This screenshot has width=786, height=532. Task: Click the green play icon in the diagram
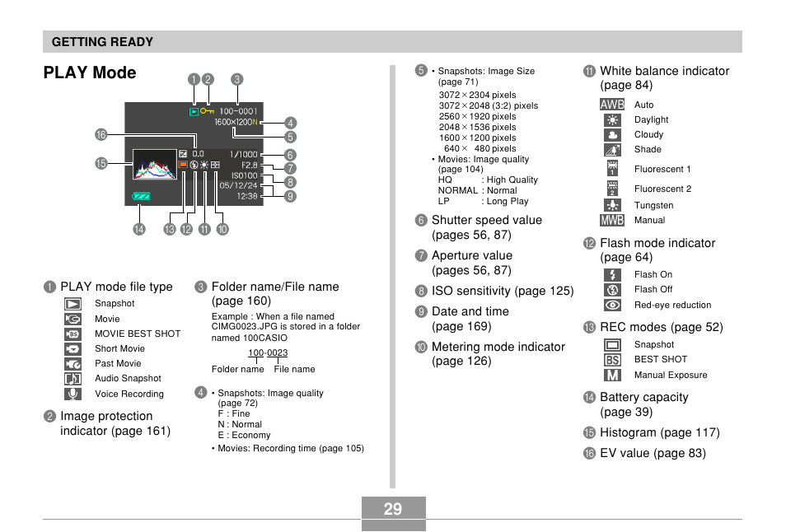click(x=194, y=111)
